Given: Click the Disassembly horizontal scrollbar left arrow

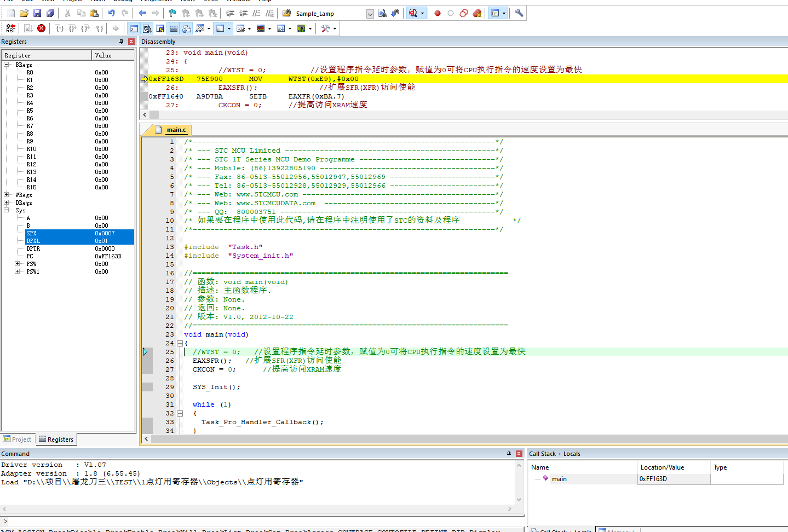Looking at the screenshot, I should (x=145, y=114).
